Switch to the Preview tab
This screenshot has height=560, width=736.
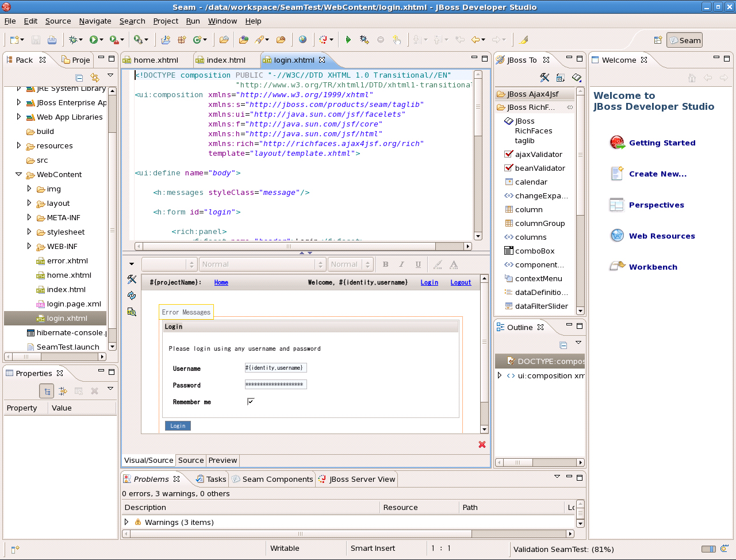pos(223,461)
